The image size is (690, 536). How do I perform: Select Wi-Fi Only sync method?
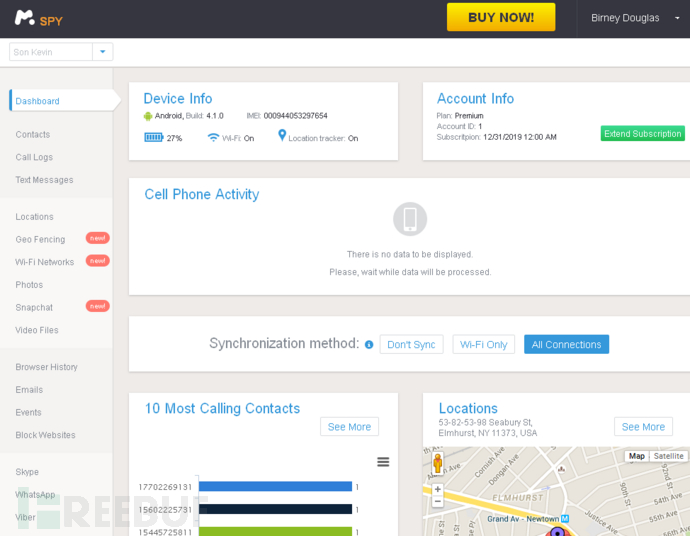coord(484,345)
